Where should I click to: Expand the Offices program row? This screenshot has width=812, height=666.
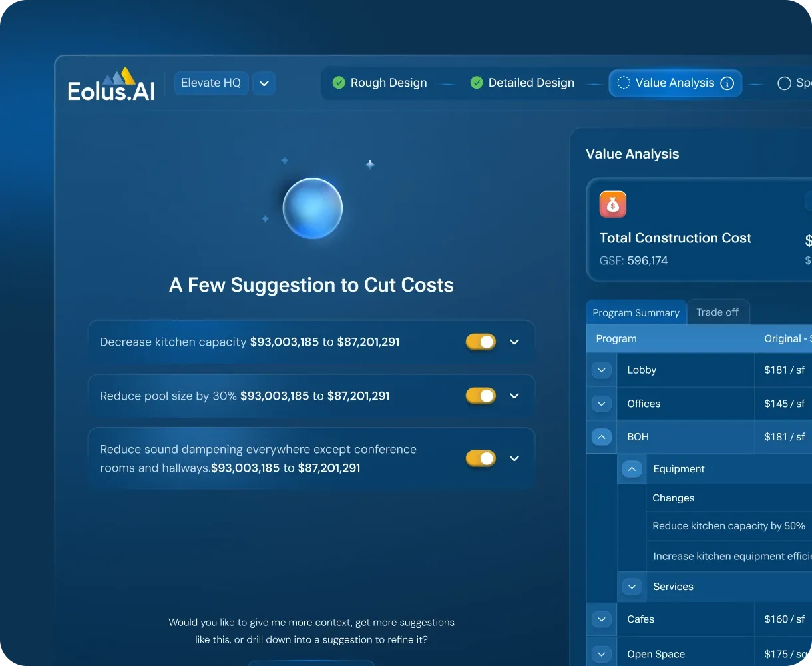click(602, 404)
